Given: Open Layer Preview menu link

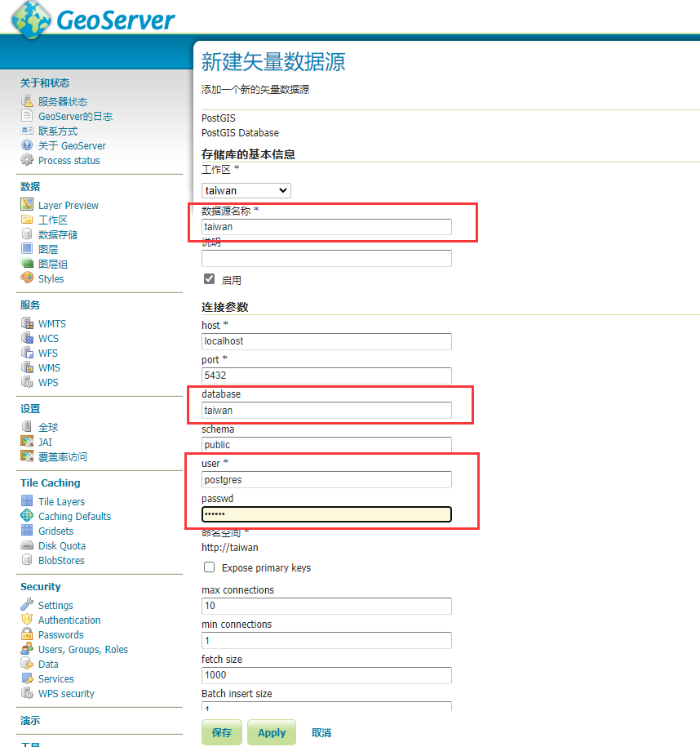Looking at the screenshot, I should [x=69, y=206].
